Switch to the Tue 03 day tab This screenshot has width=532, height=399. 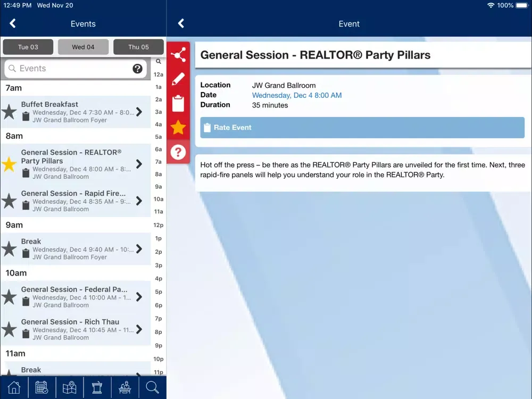[x=28, y=47]
